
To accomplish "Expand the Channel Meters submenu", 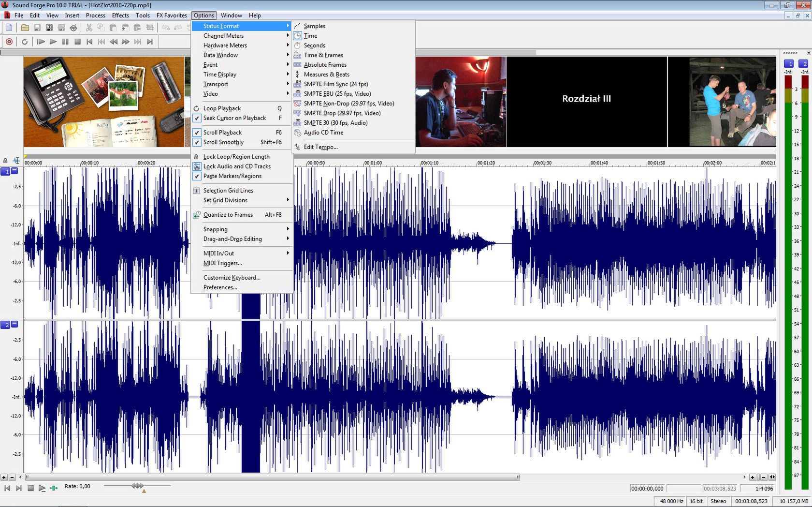I will point(242,36).
